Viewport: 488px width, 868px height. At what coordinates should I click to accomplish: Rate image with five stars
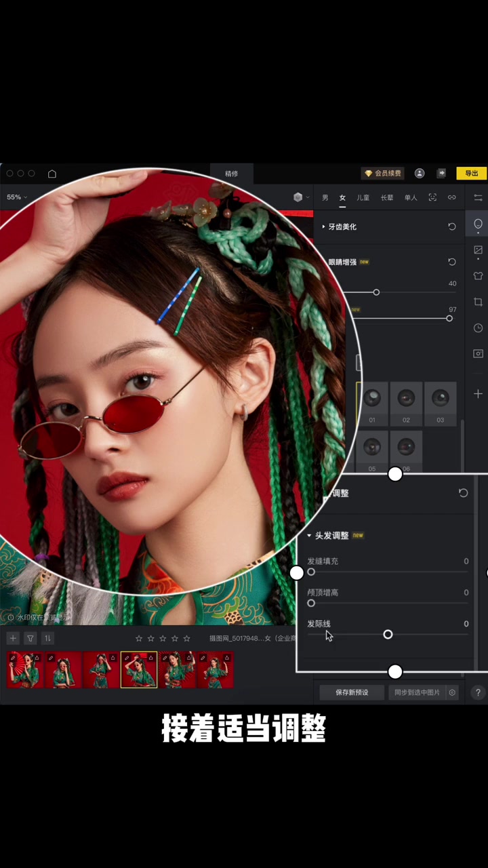[x=187, y=638]
